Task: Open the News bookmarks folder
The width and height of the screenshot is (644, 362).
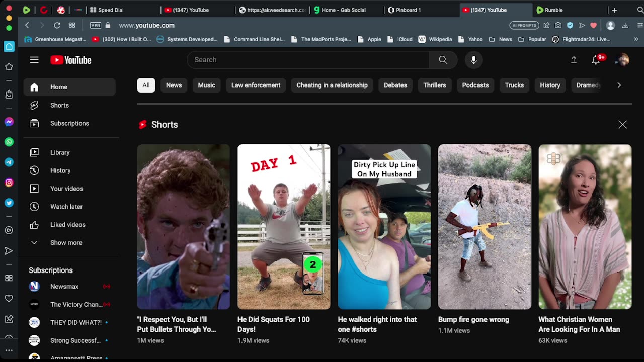Action: (x=501, y=39)
